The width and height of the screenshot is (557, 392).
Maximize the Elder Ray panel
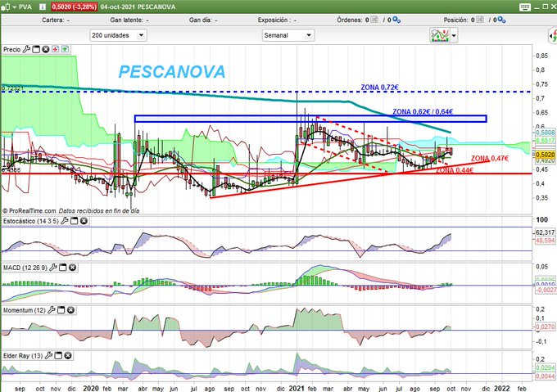[x=58, y=355]
